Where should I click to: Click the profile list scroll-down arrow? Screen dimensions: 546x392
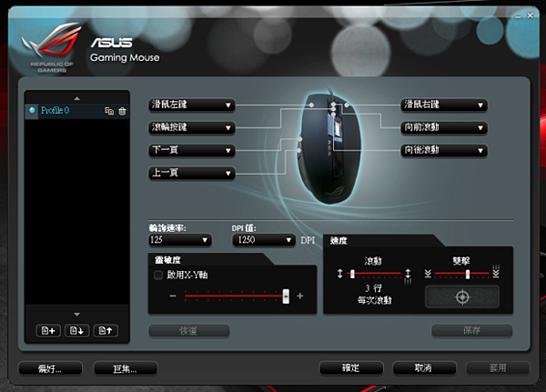(77, 315)
